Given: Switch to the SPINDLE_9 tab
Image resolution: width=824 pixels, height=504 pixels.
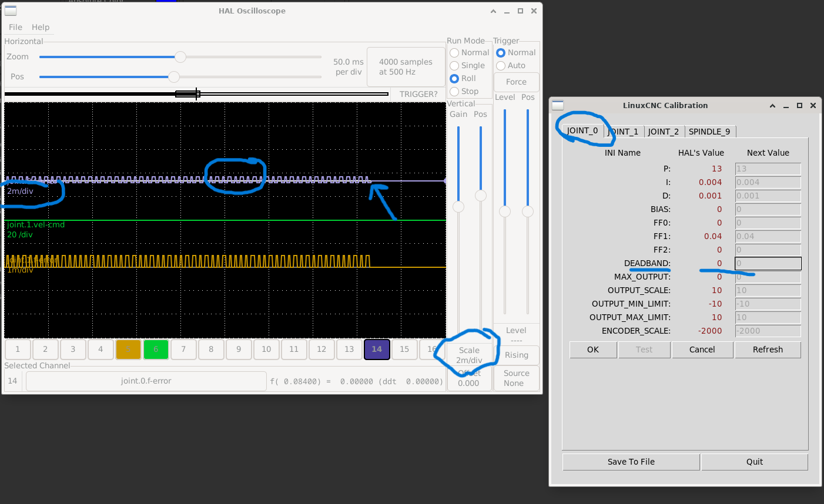Looking at the screenshot, I should pos(709,132).
